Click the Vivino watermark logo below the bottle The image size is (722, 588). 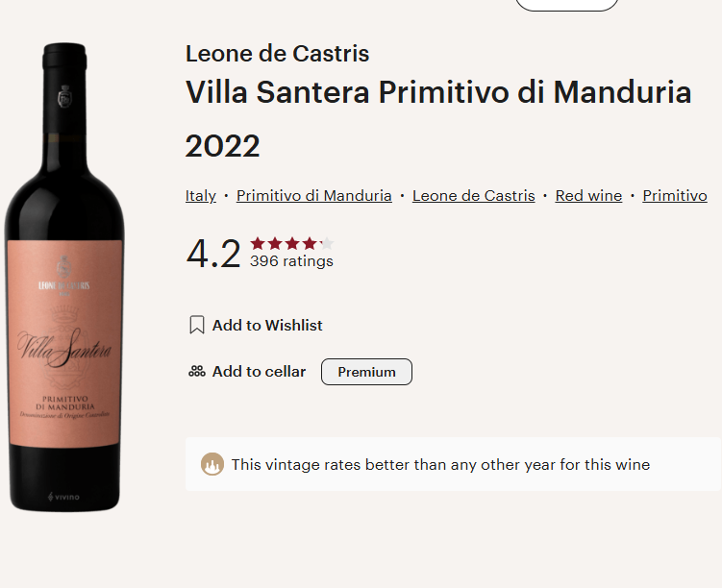64,496
